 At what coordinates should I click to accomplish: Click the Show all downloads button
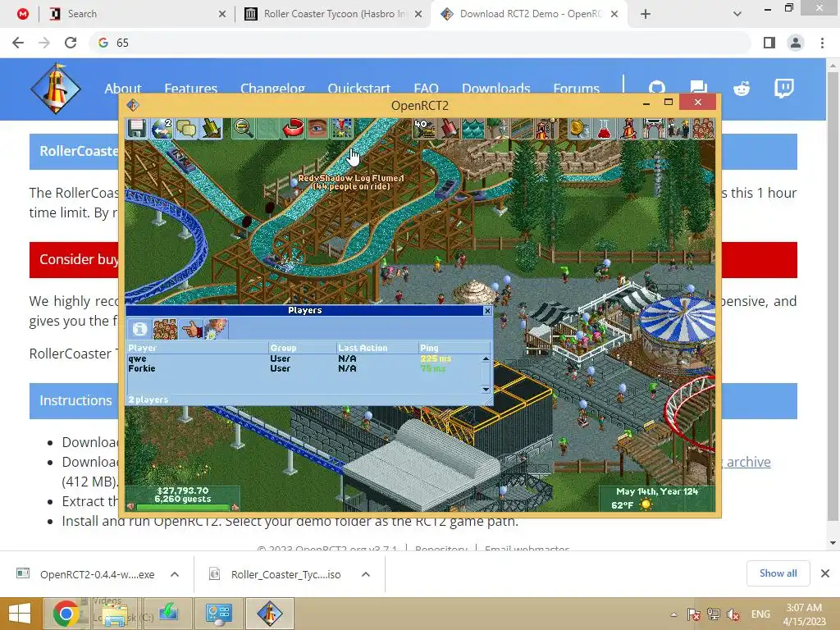(x=778, y=573)
